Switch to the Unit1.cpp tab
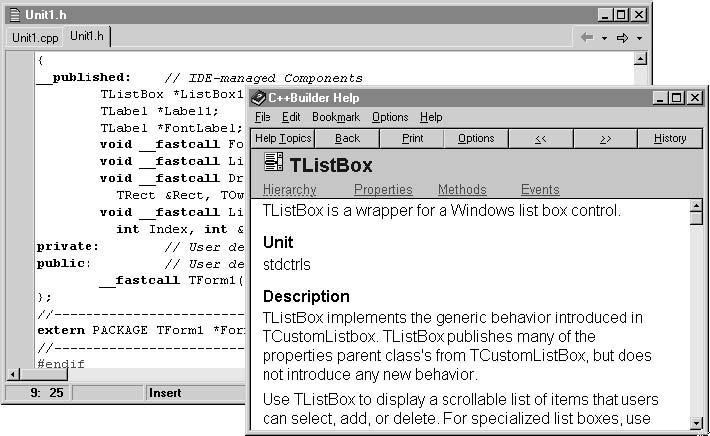 click(35, 38)
